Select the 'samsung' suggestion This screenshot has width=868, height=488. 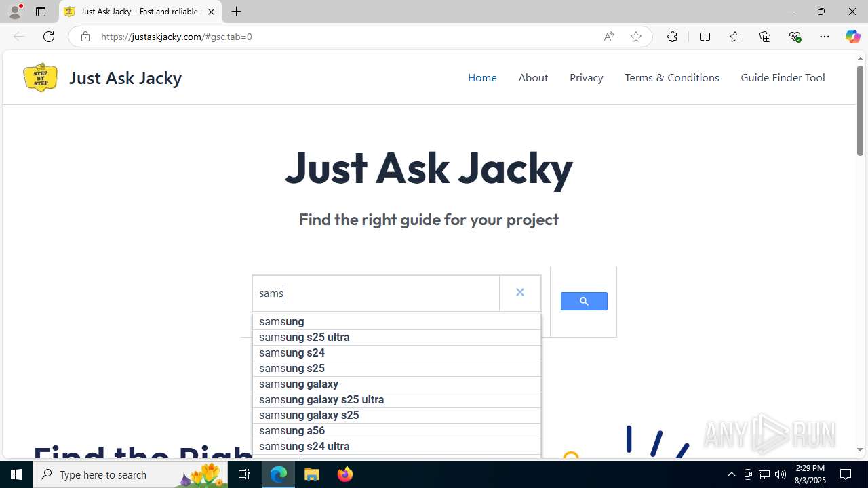[397, 321]
